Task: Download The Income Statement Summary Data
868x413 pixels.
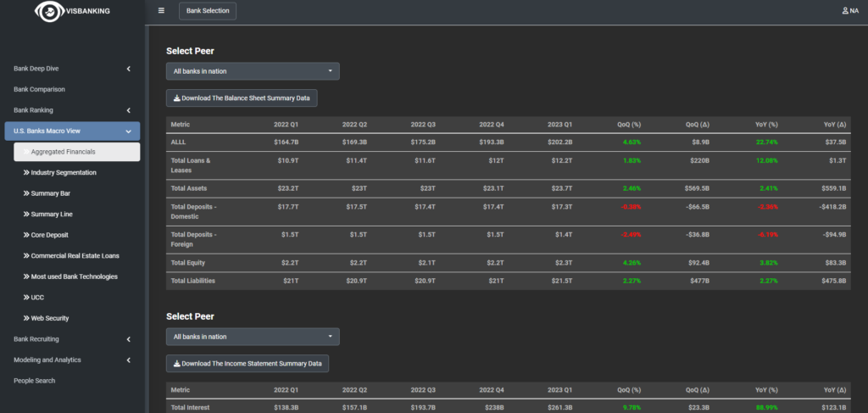Action: pyautogui.click(x=248, y=364)
